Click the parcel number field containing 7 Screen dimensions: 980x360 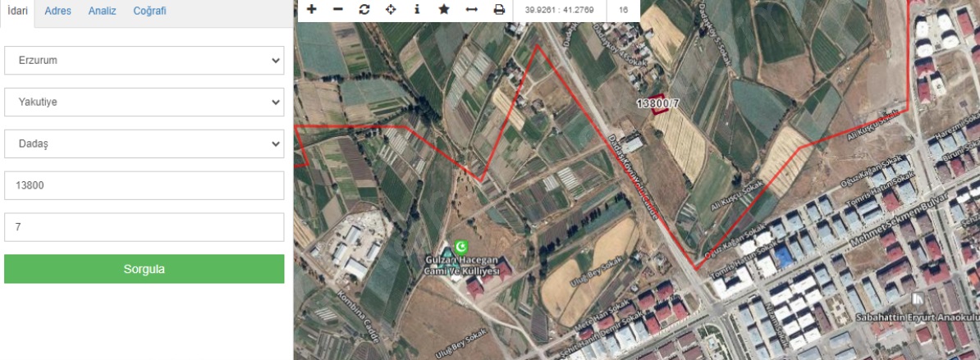(144, 227)
